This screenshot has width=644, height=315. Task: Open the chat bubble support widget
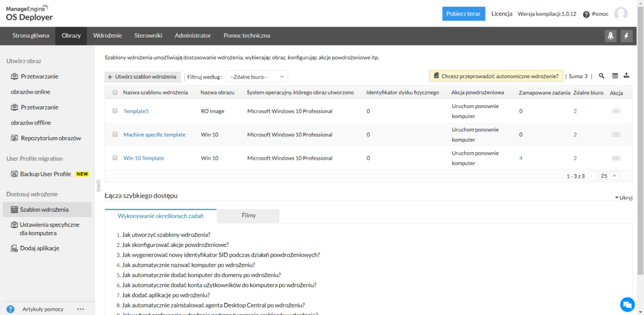point(626,304)
